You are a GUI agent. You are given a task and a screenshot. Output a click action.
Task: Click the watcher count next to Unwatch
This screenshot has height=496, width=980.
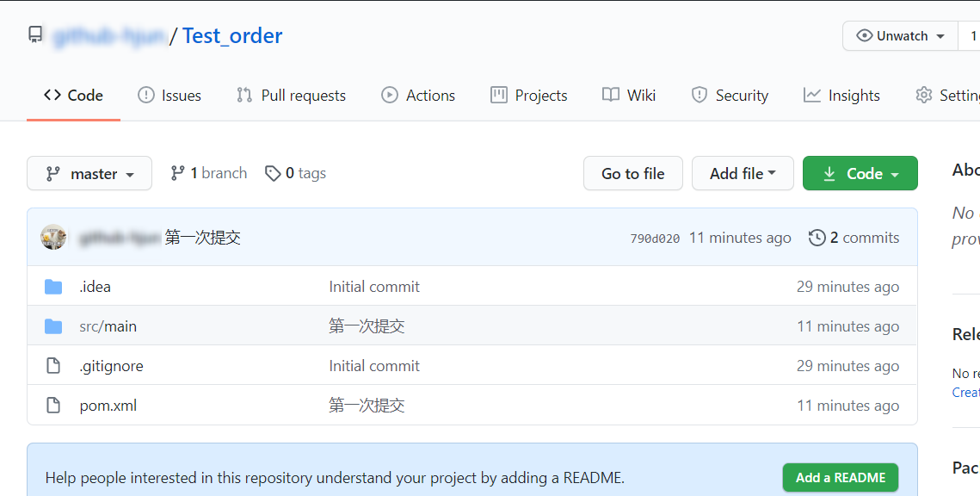(x=971, y=35)
